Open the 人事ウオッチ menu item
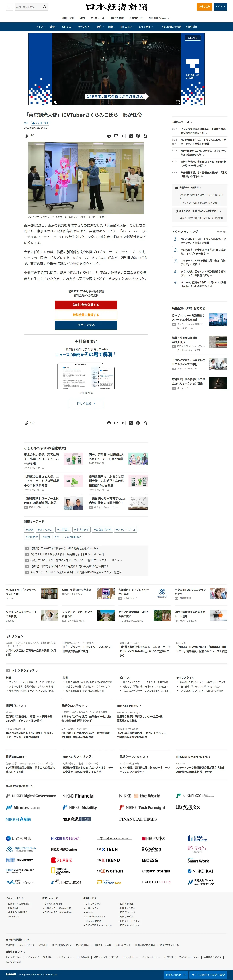Image resolution: width=233 pixels, height=980 pixels. (x=136, y=18)
